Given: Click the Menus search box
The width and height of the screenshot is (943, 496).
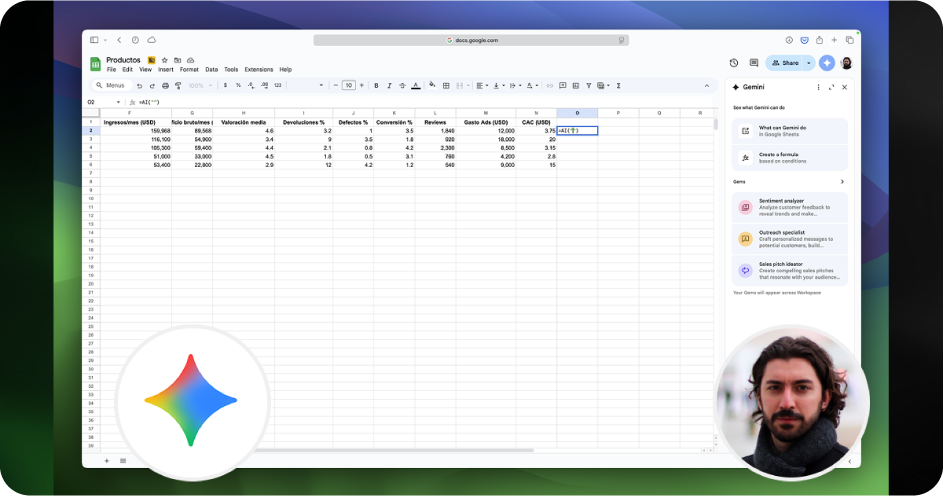Looking at the screenshot, I should point(111,86).
